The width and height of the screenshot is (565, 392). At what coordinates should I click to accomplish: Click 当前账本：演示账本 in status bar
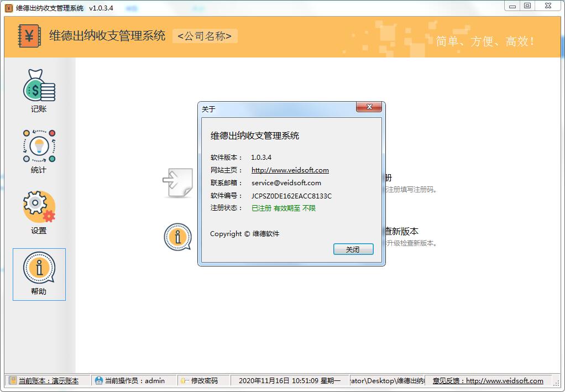49,380
